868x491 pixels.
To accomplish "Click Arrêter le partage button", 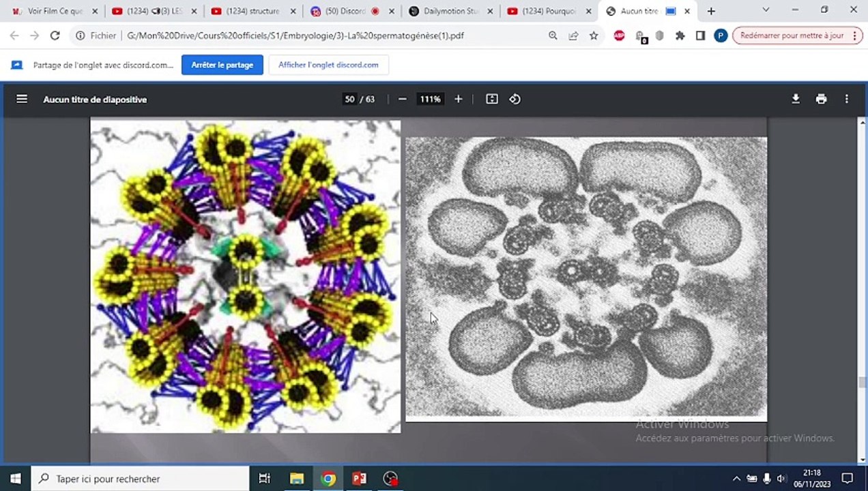I will click(x=222, y=65).
